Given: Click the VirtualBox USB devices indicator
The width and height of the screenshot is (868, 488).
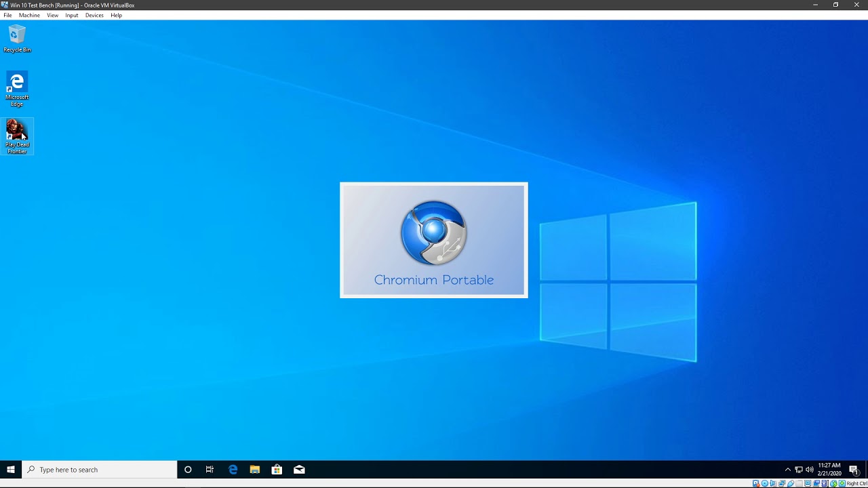Looking at the screenshot, I should pyautogui.click(x=791, y=483).
